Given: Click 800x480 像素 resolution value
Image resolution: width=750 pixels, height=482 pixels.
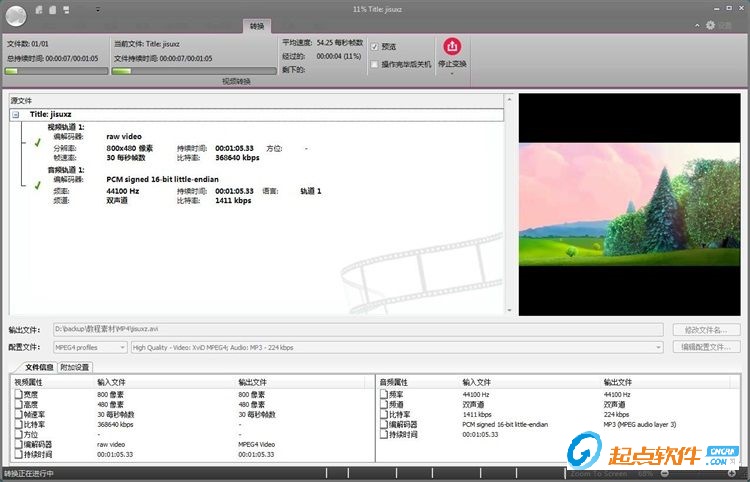Looking at the screenshot, I should 130,149.
